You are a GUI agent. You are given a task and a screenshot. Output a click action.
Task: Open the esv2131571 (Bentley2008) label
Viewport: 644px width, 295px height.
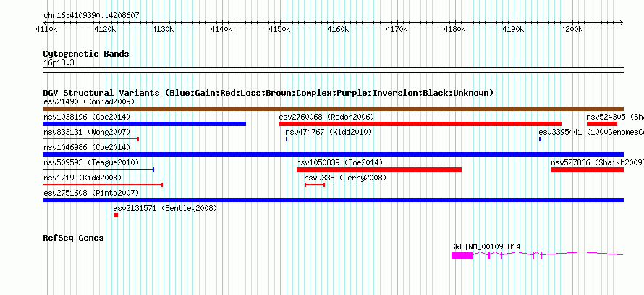[x=165, y=208]
